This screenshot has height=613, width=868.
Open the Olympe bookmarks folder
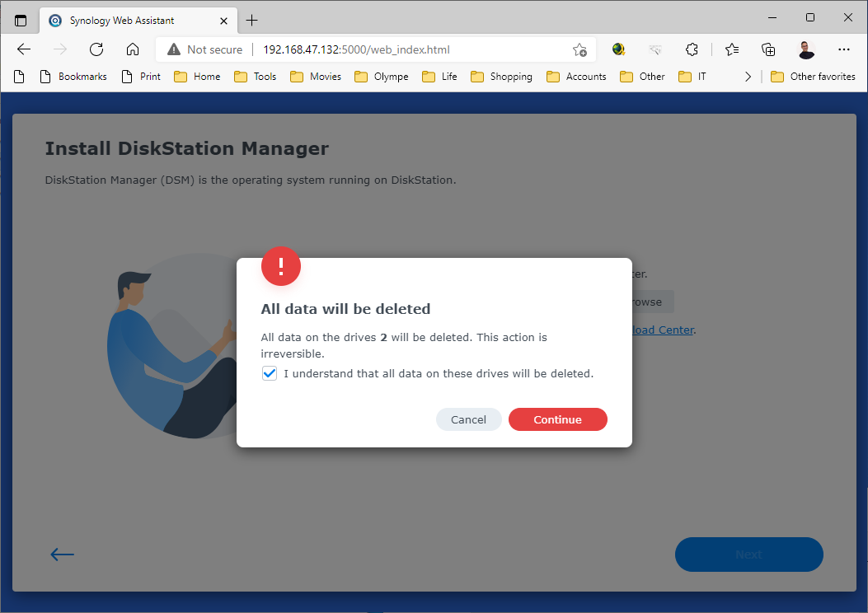point(382,77)
